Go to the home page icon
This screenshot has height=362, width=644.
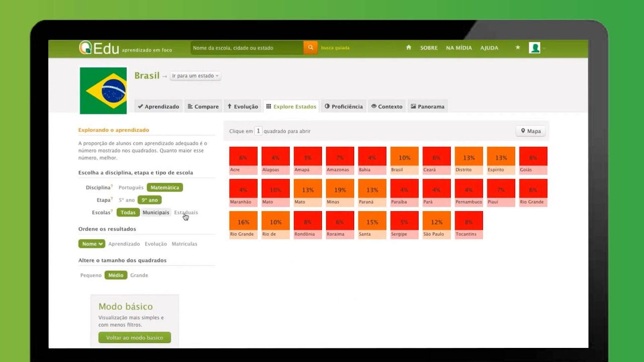[x=409, y=48]
